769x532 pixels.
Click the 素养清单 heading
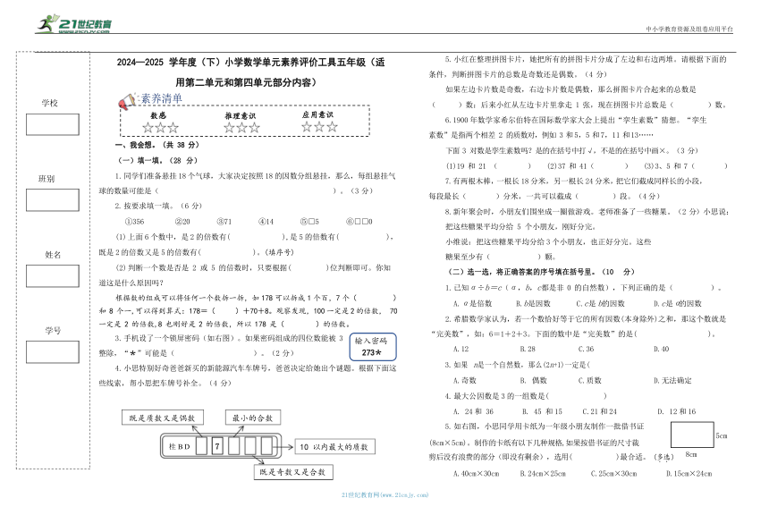(x=161, y=98)
